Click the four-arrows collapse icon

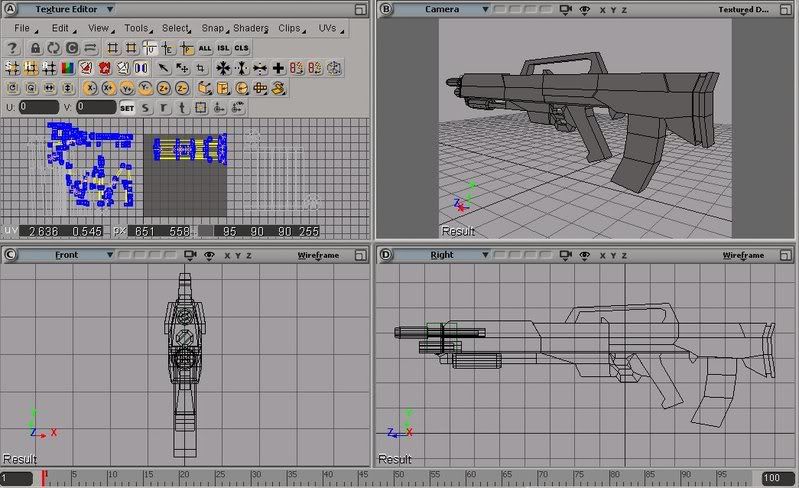[x=223, y=68]
